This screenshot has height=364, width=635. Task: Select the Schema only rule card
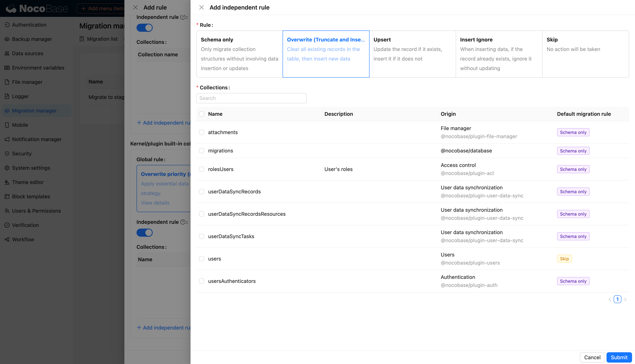click(x=240, y=54)
